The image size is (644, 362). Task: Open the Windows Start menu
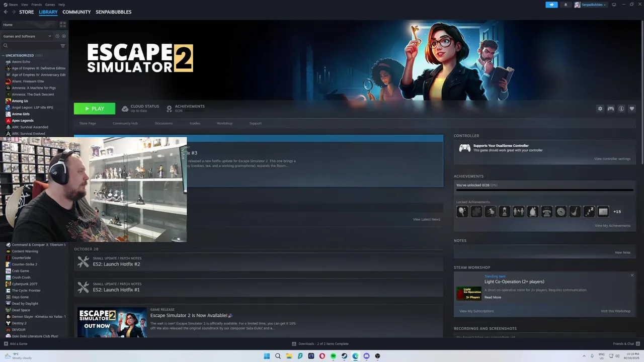tap(267, 356)
